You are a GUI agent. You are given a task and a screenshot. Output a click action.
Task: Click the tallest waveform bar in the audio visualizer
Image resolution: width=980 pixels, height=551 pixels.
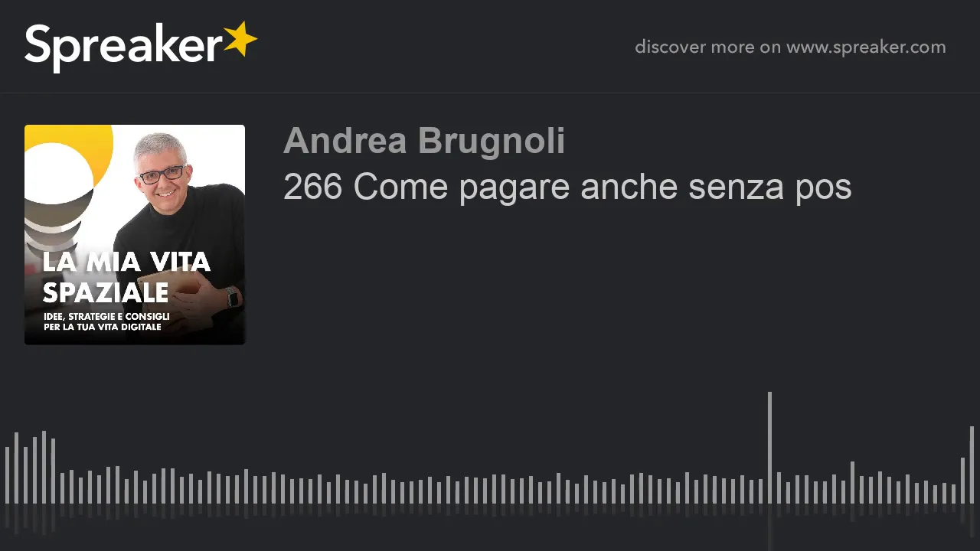pos(769,448)
